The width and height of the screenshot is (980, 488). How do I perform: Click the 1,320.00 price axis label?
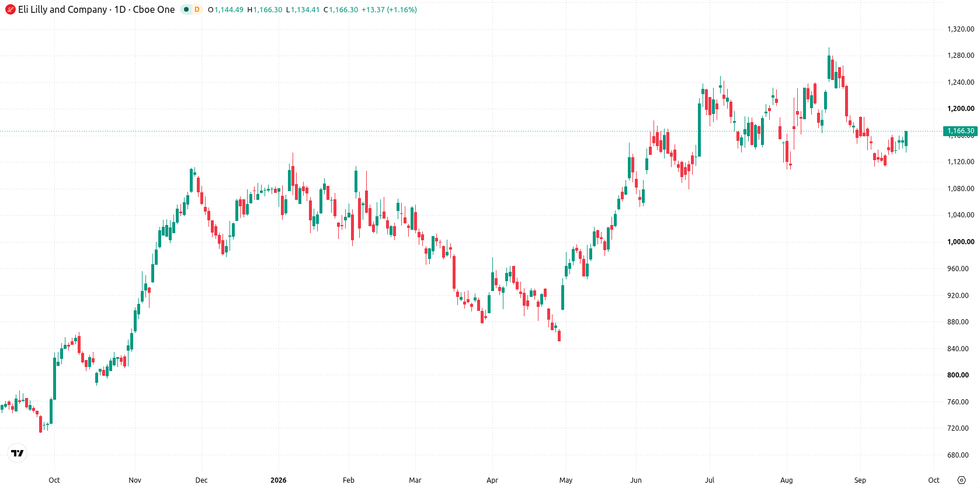coord(961,29)
